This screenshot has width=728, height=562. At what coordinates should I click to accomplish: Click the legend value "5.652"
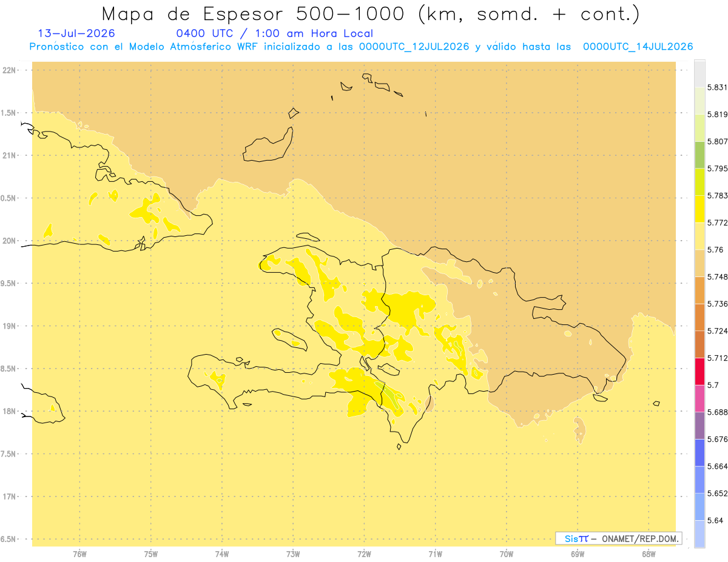[x=718, y=493]
